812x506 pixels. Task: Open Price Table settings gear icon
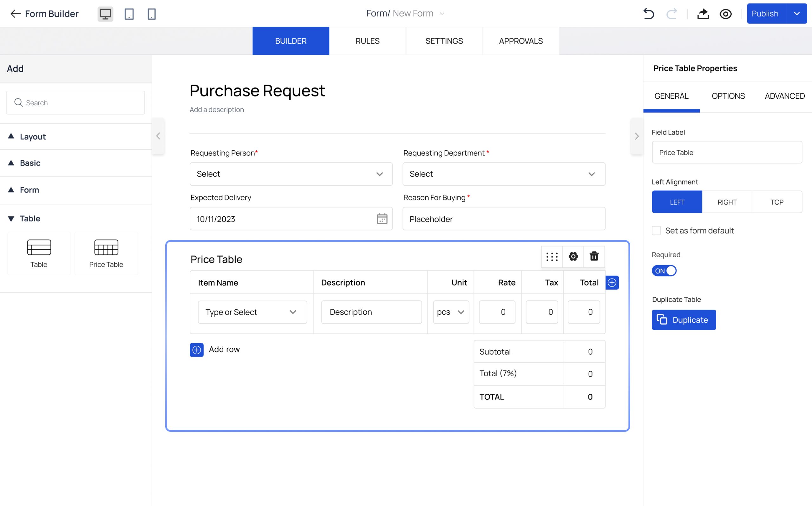pos(573,256)
